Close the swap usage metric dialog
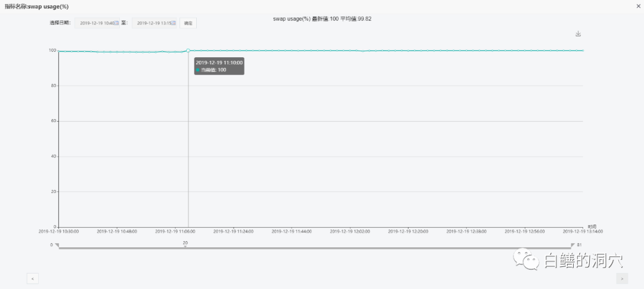Viewport: 644px width, 289px height. point(638,6)
